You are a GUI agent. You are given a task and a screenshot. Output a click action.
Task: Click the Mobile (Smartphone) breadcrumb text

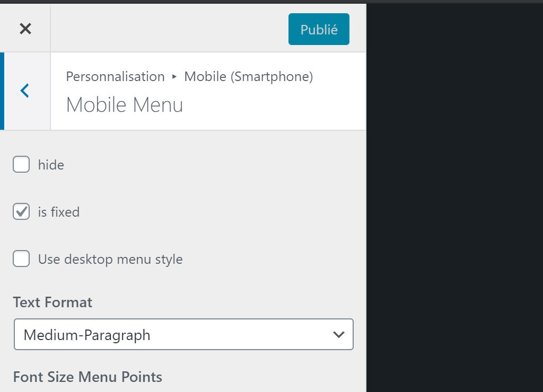pos(248,77)
